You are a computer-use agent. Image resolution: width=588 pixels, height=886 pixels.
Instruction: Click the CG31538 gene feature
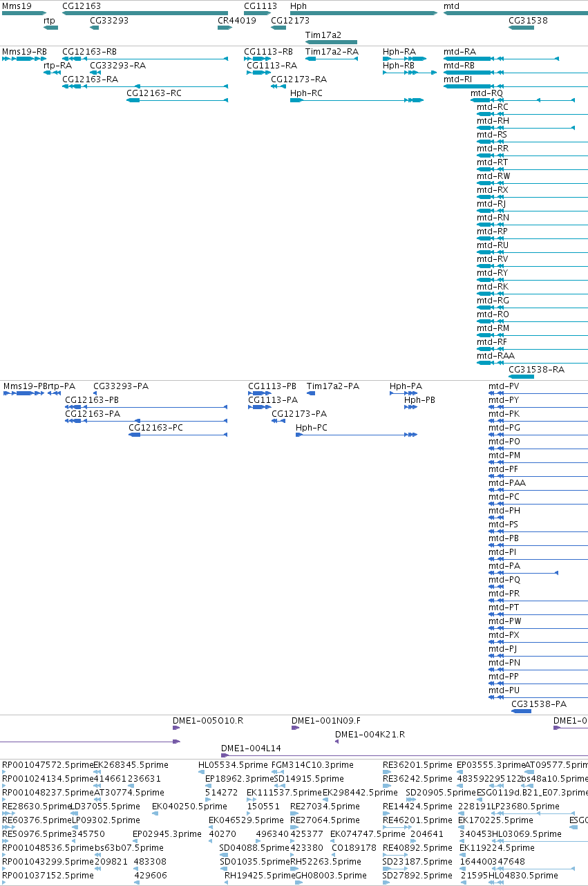(x=522, y=28)
